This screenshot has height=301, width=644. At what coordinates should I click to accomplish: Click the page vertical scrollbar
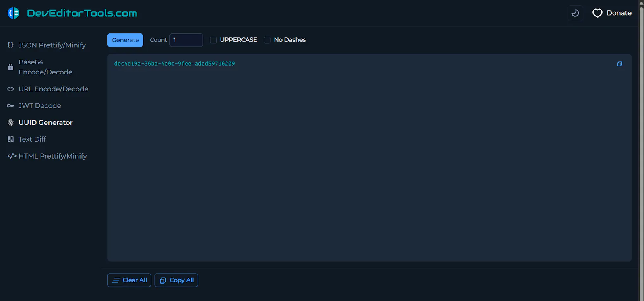click(x=641, y=150)
